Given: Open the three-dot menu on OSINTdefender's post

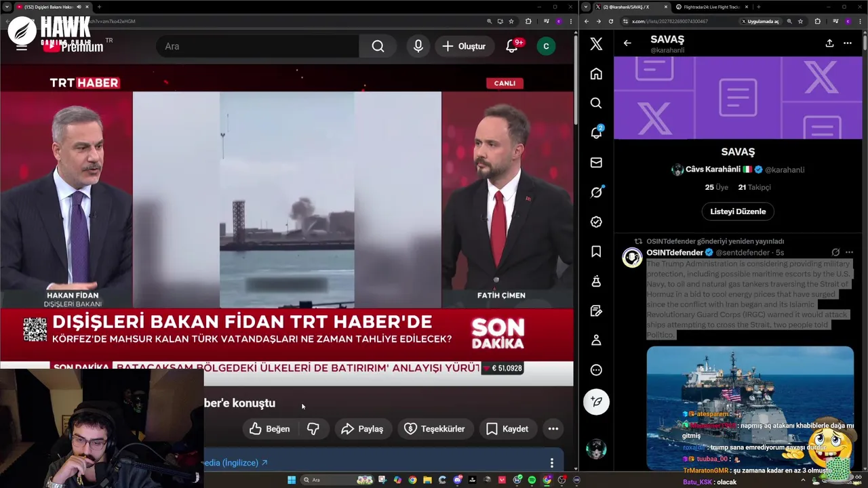Looking at the screenshot, I should click(x=849, y=252).
